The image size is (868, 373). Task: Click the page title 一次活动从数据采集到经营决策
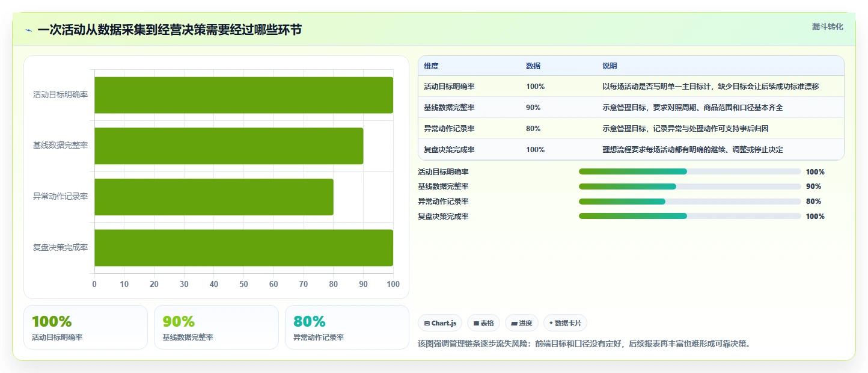point(170,30)
